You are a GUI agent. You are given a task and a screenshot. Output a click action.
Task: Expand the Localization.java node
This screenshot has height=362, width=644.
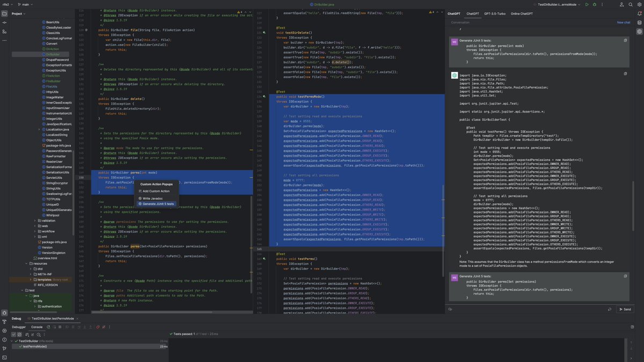39,129
